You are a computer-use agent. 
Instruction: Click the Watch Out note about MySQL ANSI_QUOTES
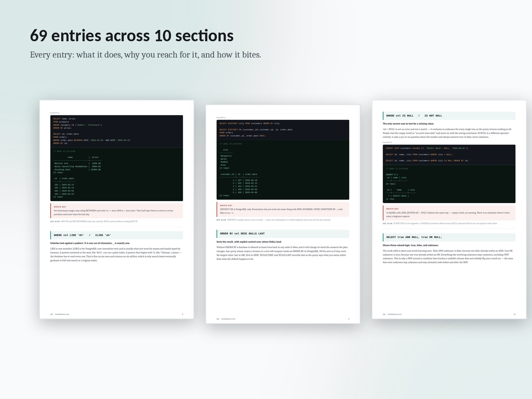(449, 213)
